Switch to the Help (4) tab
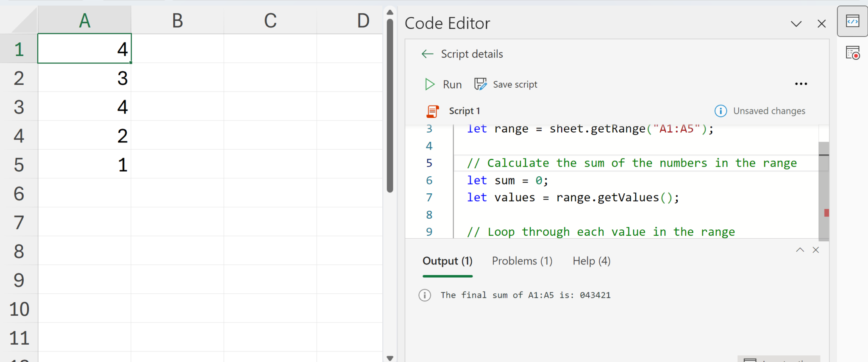 [x=591, y=261]
